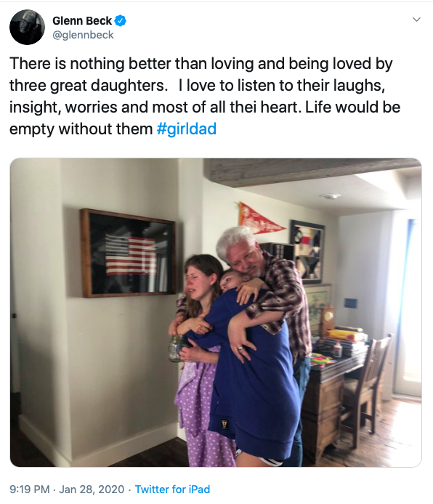The width and height of the screenshot is (433, 504).
Task: Visit the @glennbeck handle link
Action: click(x=83, y=35)
